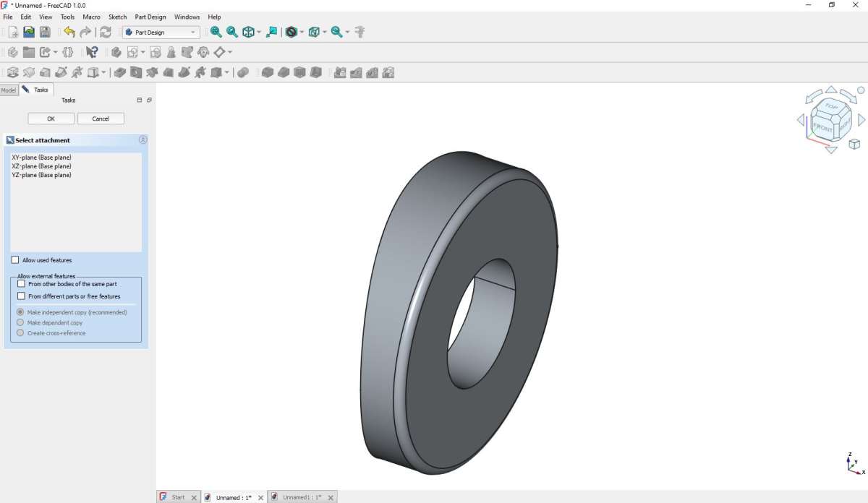868x503 pixels.
Task: Select Make independent copy radio option
Action: [20, 312]
